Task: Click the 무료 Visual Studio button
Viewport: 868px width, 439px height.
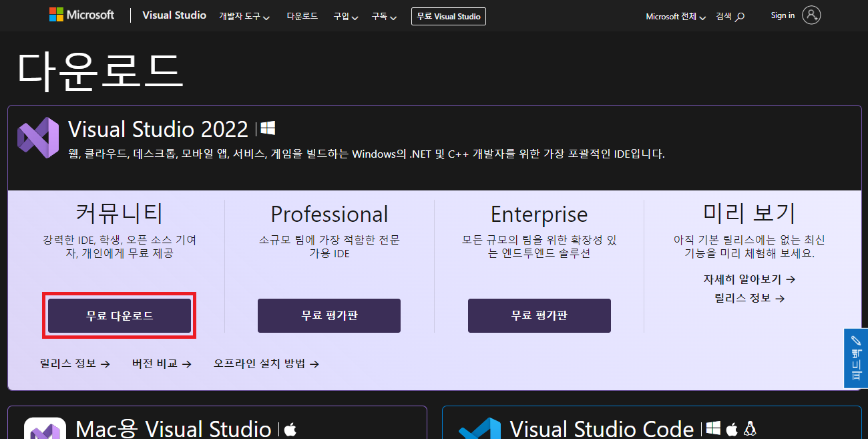Action: click(449, 16)
